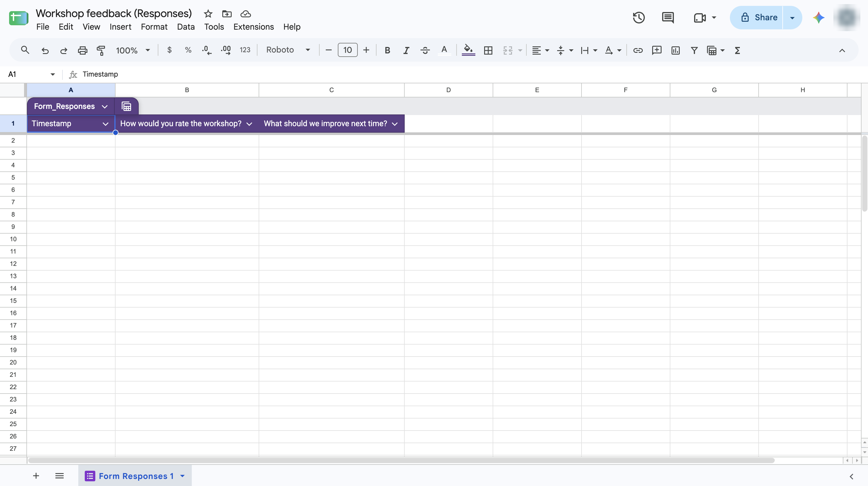Open Timestamp column dropdown arrow
This screenshot has height=486, width=868.
coord(106,124)
